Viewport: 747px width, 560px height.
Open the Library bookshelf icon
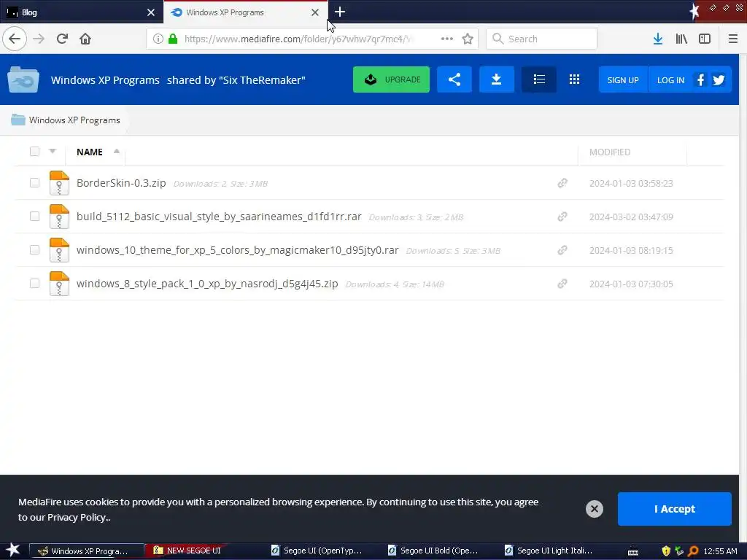click(x=681, y=39)
